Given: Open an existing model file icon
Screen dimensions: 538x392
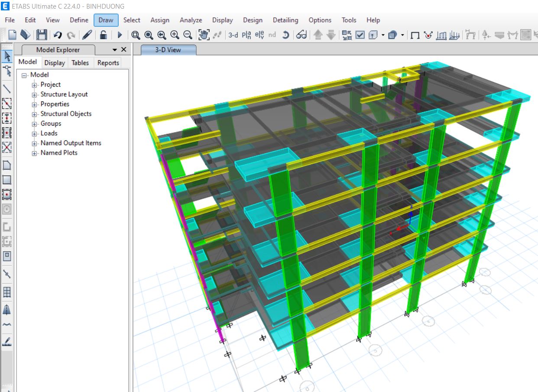Looking at the screenshot, I should click(26, 35).
